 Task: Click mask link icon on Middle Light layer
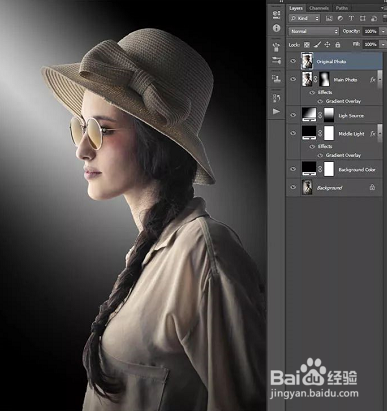(x=320, y=133)
